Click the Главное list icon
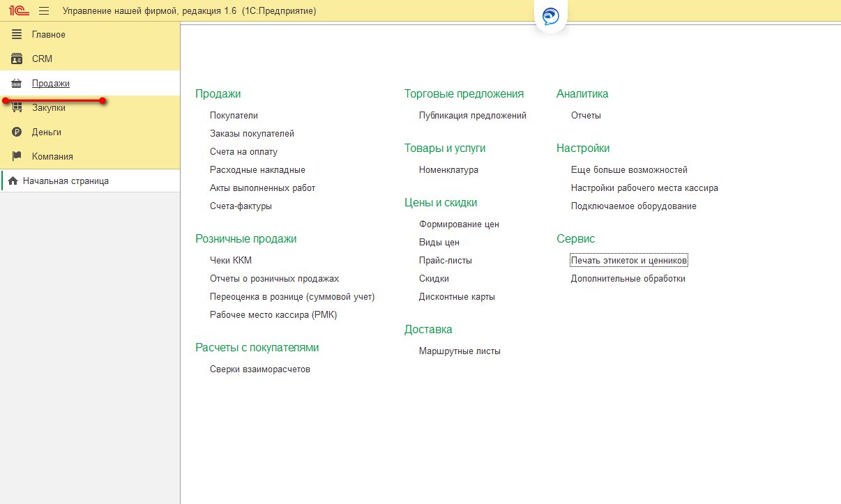Viewport: 841px width, 504px height. click(17, 34)
